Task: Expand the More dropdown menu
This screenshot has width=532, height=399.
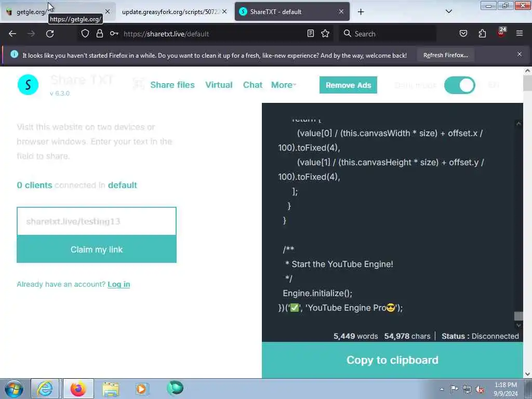Action: tap(283, 85)
